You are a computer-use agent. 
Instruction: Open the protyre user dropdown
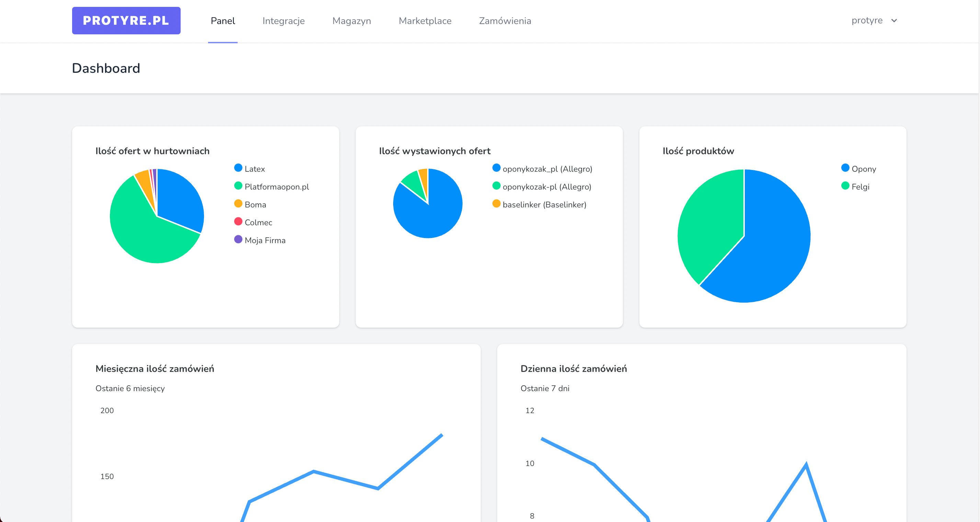click(x=867, y=21)
